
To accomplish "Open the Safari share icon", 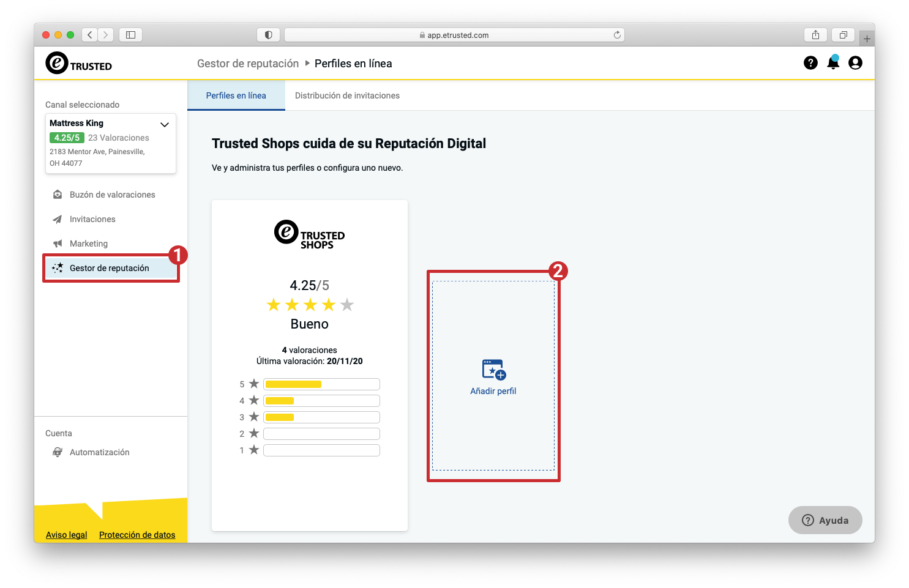I will click(x=815, y=35).
